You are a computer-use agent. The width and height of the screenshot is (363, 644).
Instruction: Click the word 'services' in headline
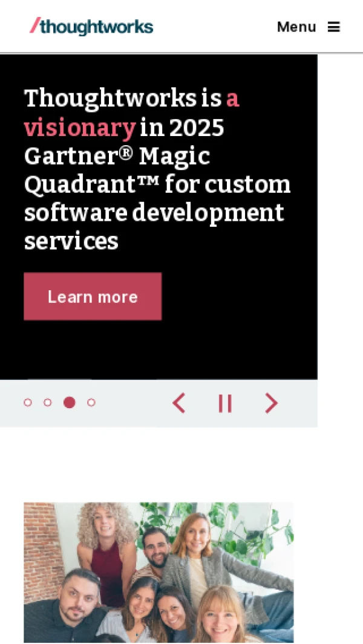click(x=71, y=241)
